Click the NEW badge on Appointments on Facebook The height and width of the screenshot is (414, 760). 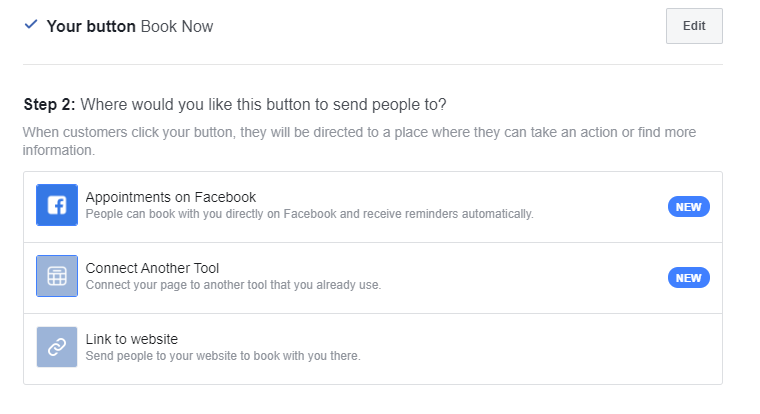tap(689, 207)
